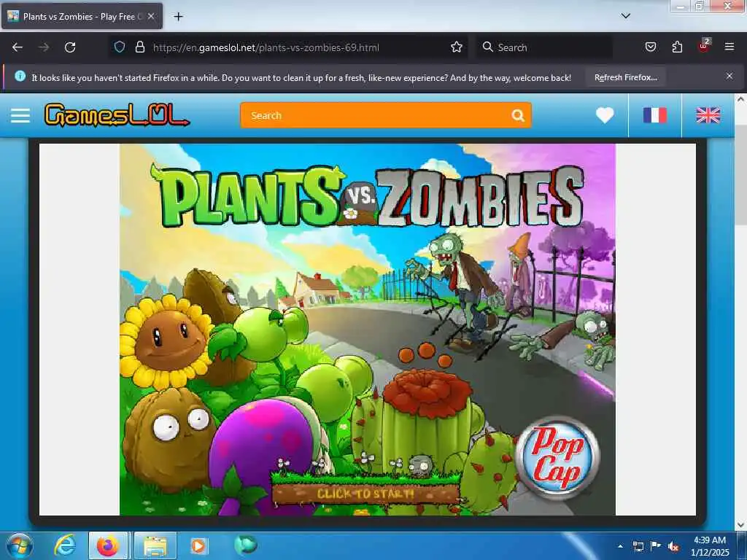Screen dimensions: 747x560
Task: Open favorites with the white heart icon
Action: 605,115
